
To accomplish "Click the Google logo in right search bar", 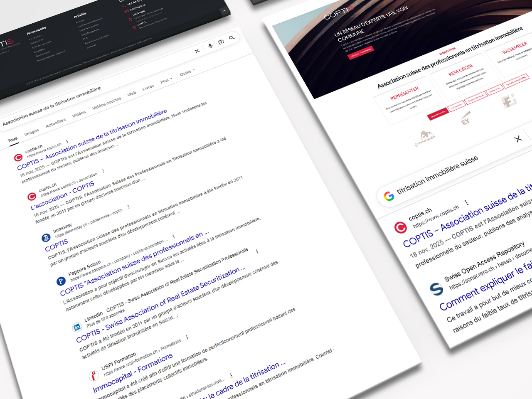I will point(389,196).
